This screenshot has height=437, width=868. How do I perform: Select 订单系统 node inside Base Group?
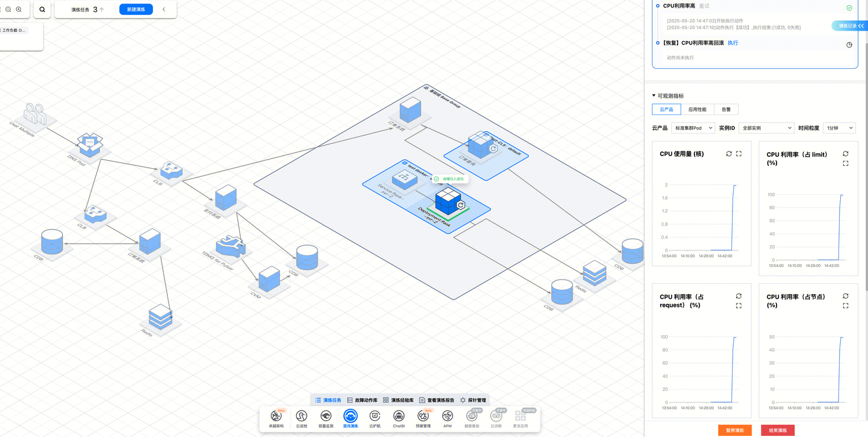click(x=410, y=110)
